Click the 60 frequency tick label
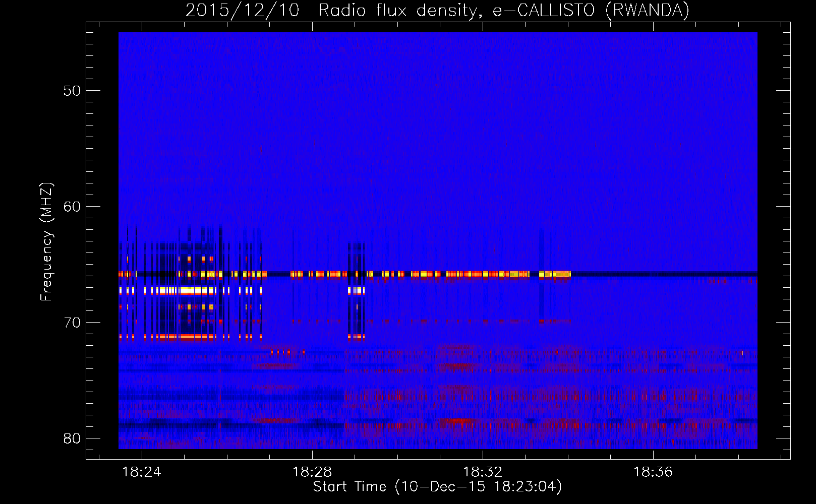816x504 pixels. [72, 207]
